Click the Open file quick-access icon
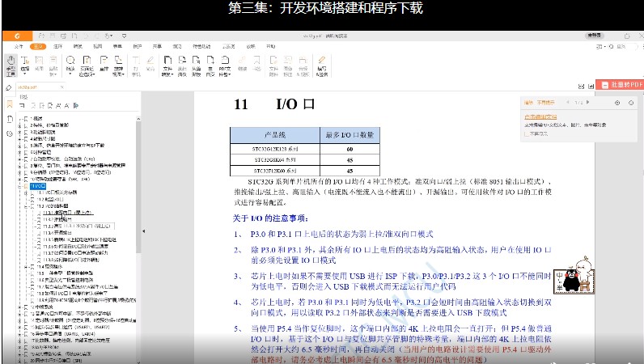This screenshot has height=364, width=644. point(41,36)
